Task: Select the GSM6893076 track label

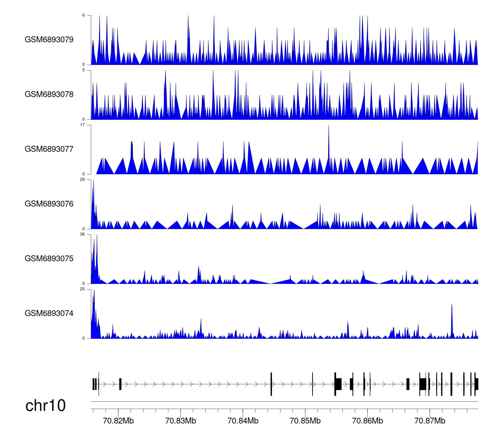Action: pyautogui.click(x=49, y=204)
